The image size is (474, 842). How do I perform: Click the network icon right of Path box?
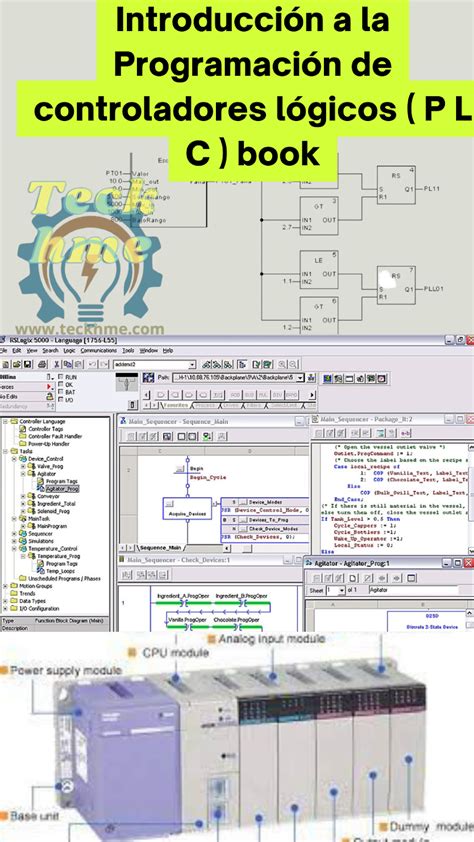(311, 378)
